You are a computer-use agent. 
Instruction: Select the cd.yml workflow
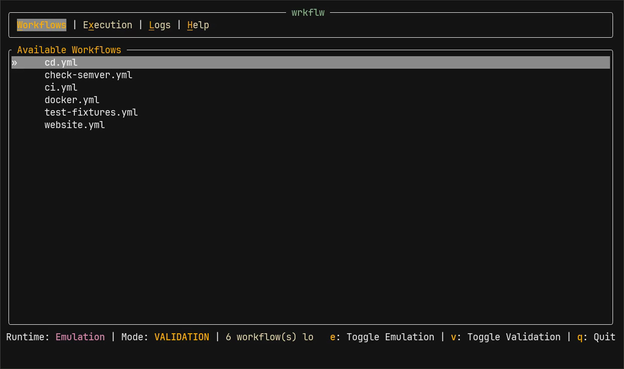(x=310, y=62)
